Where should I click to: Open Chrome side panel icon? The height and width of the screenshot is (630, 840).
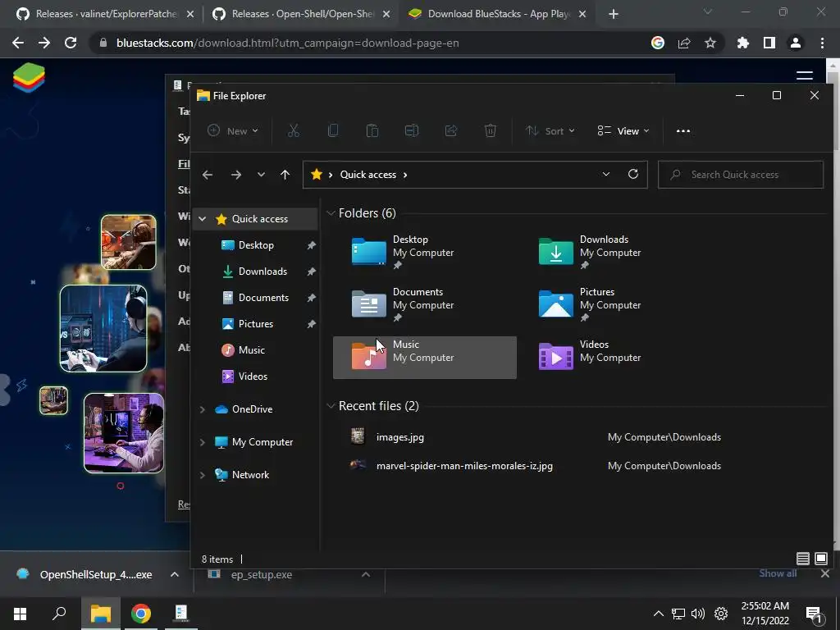769,43
